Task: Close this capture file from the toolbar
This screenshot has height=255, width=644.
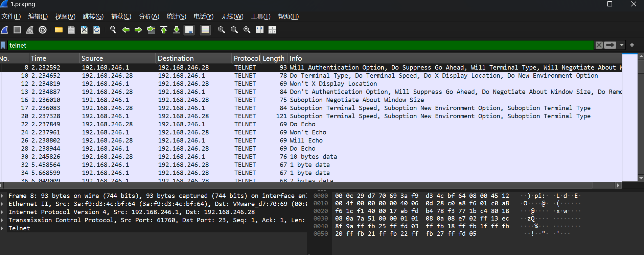Action: pos(84,30)
